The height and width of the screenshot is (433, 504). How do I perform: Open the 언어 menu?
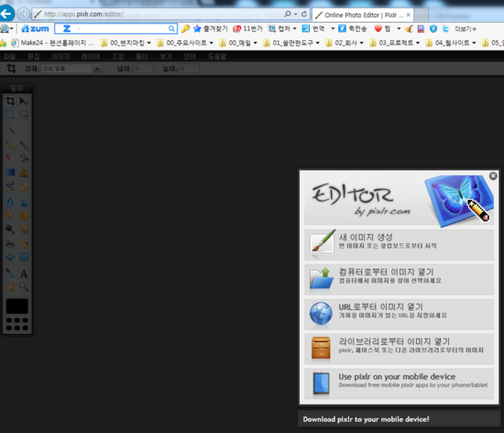pyautogui.click(x=190, y=57)
